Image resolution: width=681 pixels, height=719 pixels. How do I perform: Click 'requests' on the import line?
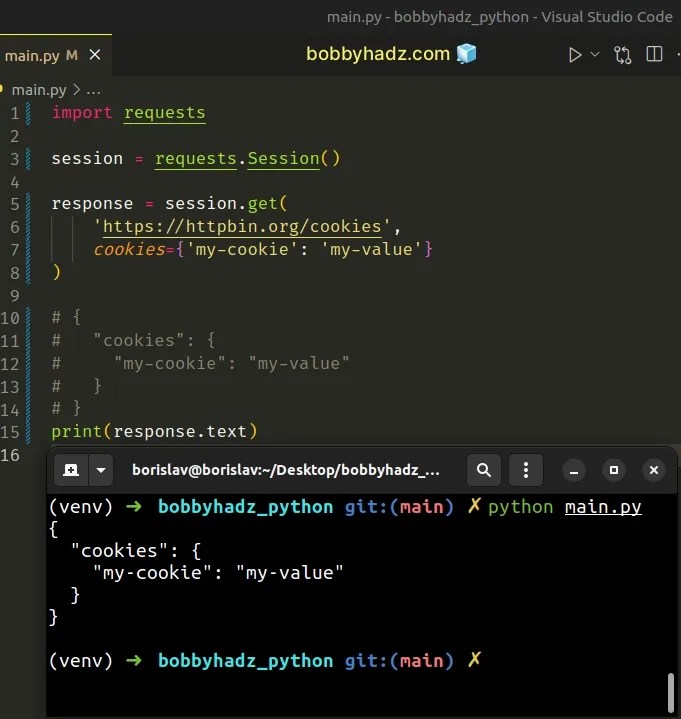[165, 113]
